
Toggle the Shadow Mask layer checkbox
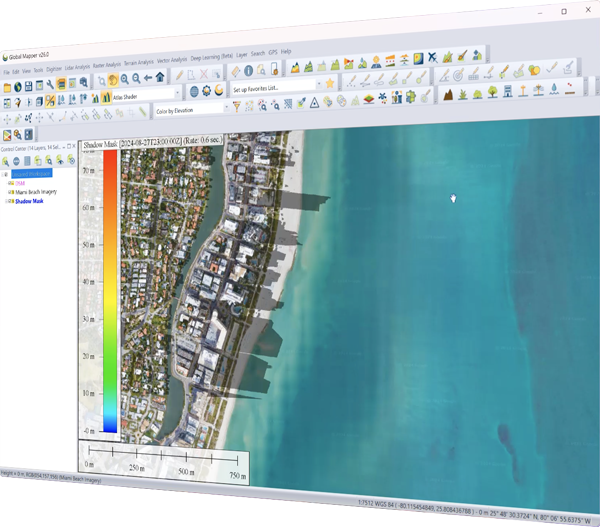point(11,201)
